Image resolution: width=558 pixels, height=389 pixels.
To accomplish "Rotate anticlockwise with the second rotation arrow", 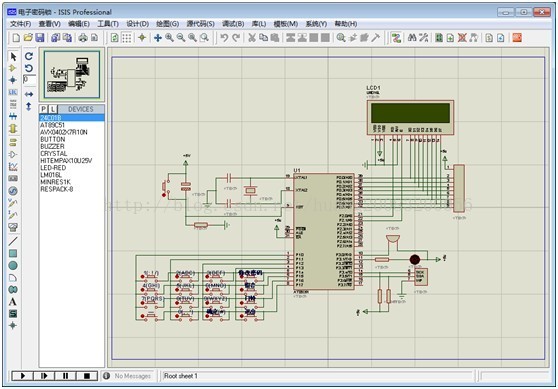I will point(29,68).
